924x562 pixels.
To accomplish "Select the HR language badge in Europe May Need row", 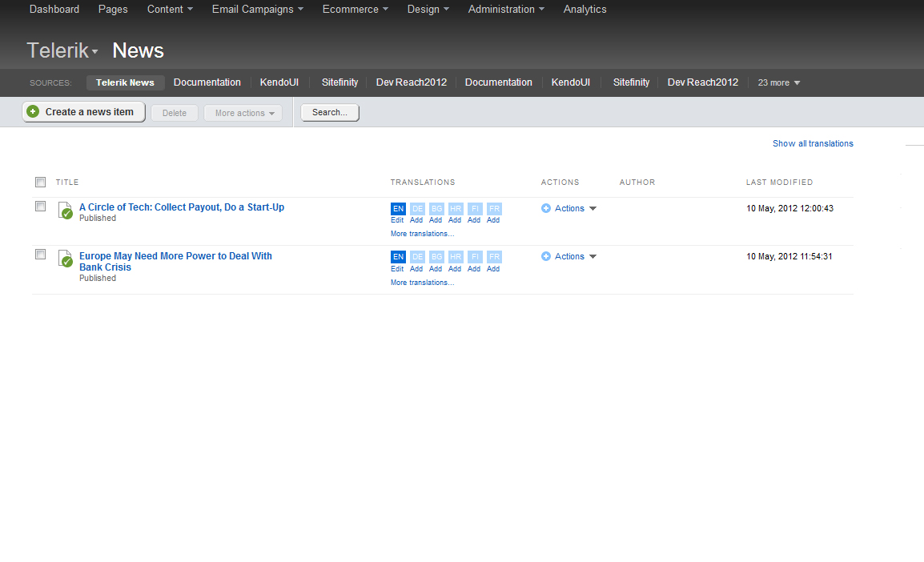I will (x=456, y=257).
